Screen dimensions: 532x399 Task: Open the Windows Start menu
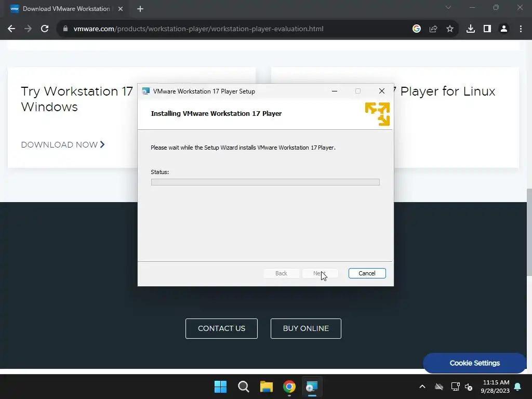[x=220, y=387]
